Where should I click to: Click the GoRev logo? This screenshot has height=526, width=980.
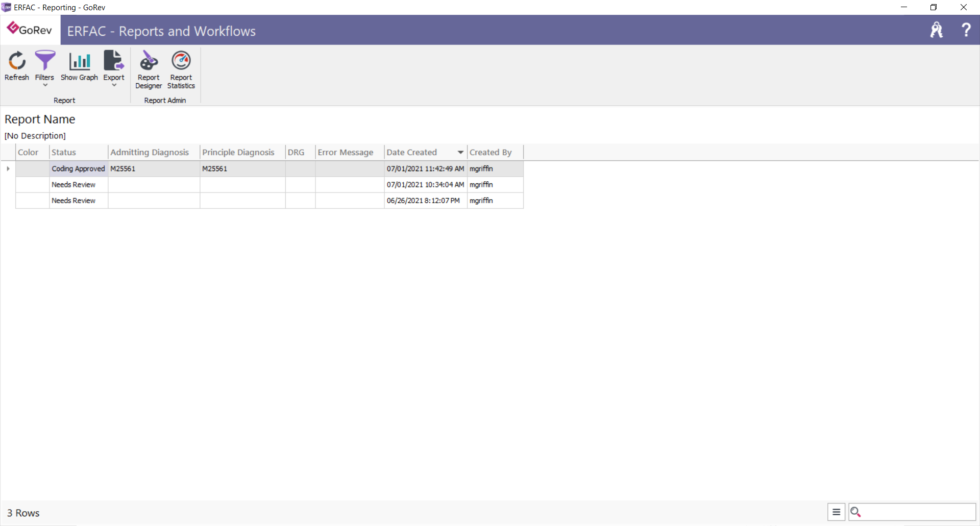click(30, 29)
